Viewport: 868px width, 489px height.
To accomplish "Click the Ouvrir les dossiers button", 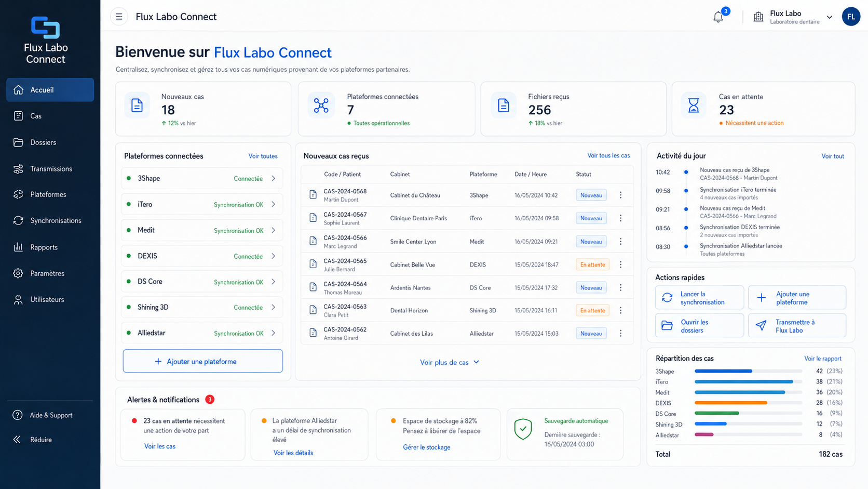I will (x=699, y=326).
